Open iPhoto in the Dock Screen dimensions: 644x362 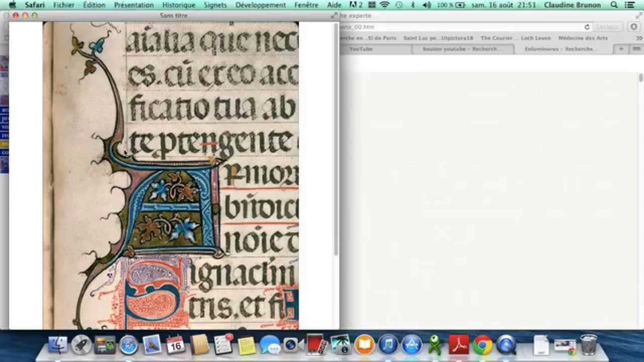pos(341,345)
